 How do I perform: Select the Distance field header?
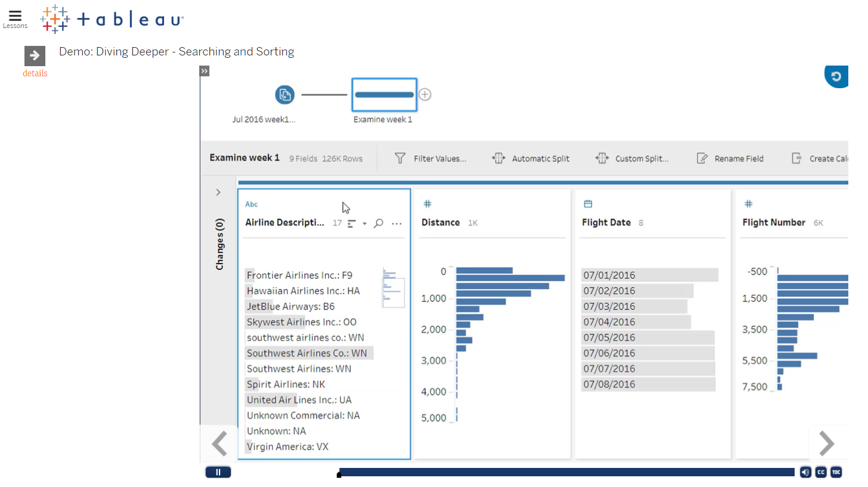pos(440,222)
